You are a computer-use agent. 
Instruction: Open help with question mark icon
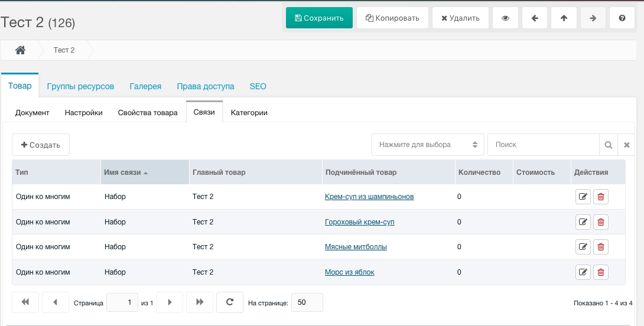click(x=622, y=18)
